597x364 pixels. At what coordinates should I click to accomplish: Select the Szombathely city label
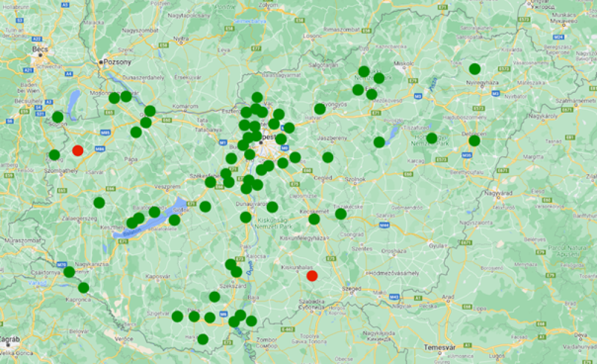pos(60,171)
